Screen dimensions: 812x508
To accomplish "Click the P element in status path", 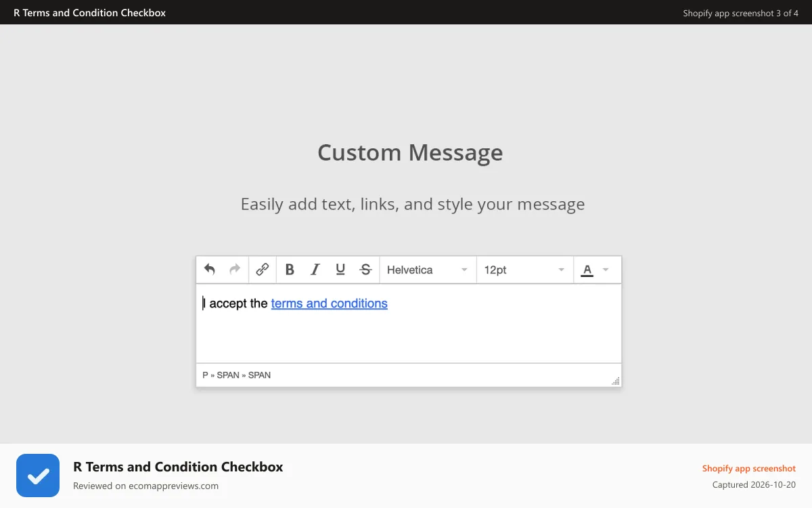I will (205, 375).
